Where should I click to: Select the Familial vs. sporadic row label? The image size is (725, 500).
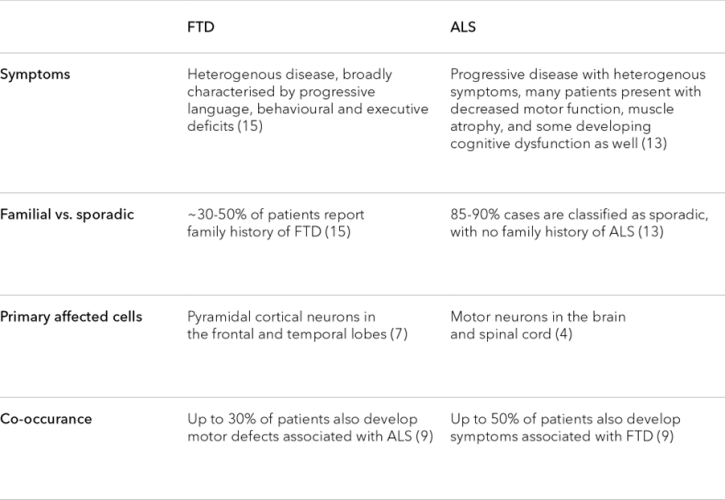[x=68, y=215]
